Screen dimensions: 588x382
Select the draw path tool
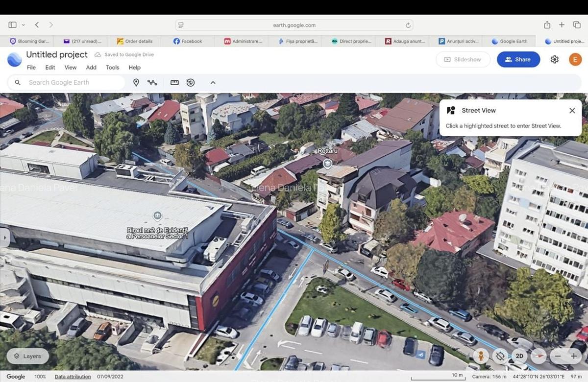click(153, 82)
